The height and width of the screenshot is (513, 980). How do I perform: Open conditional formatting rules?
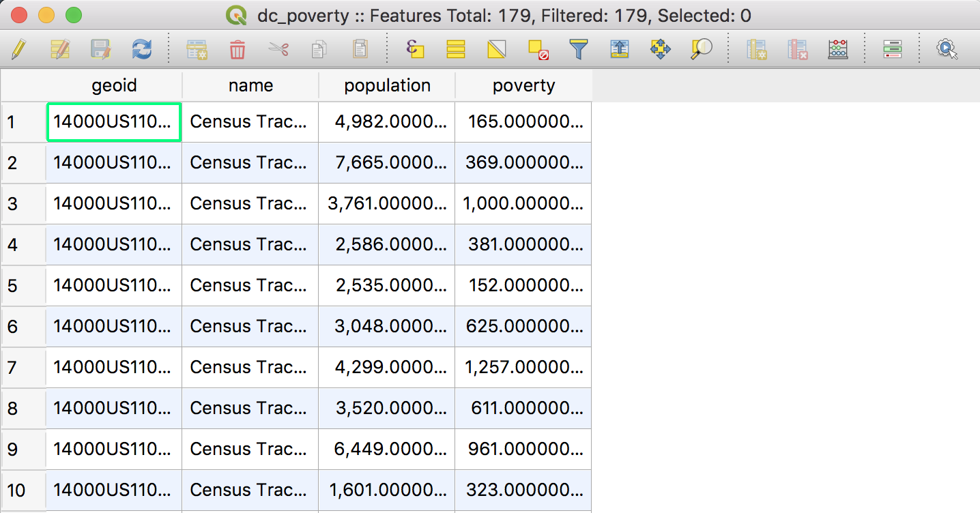(893, 49)
